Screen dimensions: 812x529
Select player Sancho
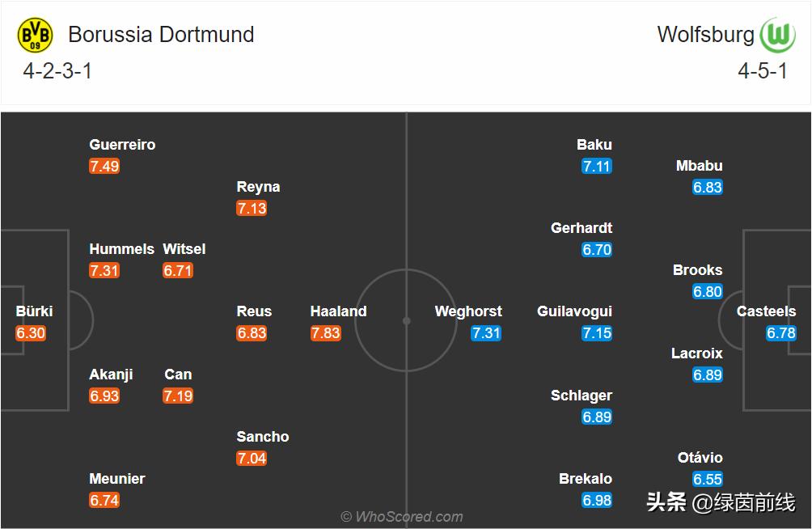(262, 437)
